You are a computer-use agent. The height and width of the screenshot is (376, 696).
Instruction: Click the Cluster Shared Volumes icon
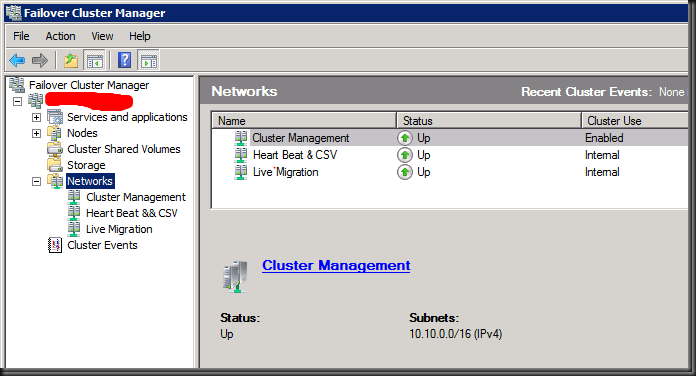point(55,149)
